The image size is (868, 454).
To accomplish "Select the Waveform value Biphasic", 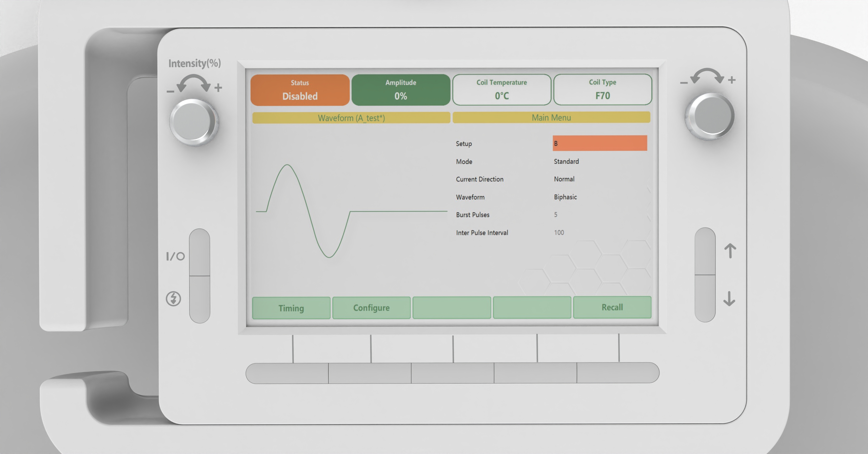I will tap(565, 197).
